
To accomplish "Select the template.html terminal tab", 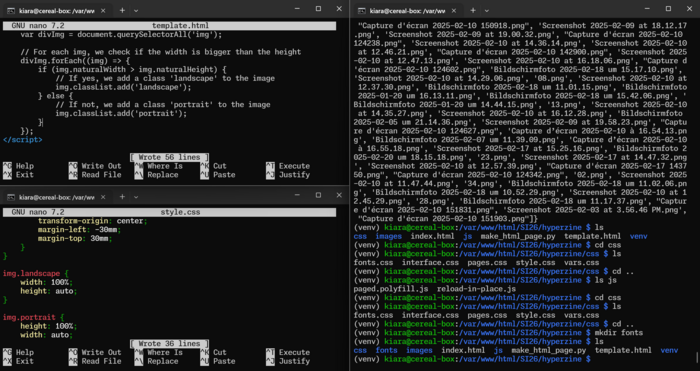I will coord(56,10).
